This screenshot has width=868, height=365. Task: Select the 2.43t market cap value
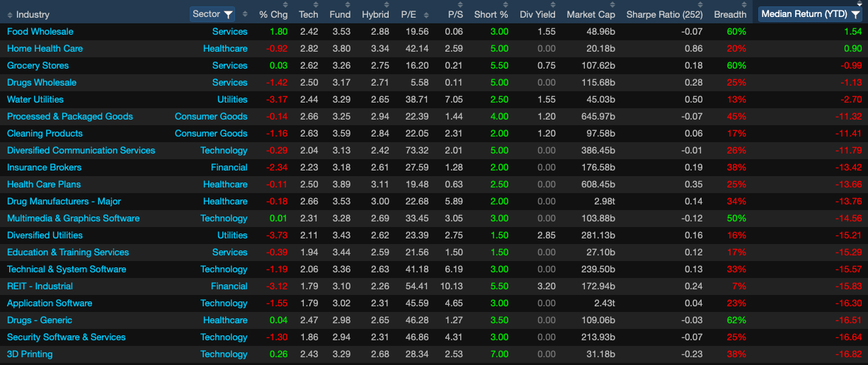coord(605,303)
